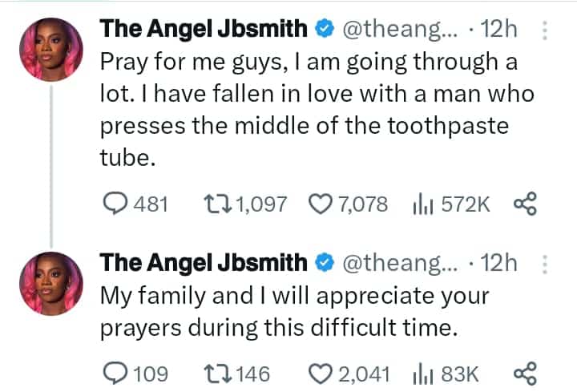Open more options on second tweet
This screenshot has width=577, height=392.
(545, 263)
